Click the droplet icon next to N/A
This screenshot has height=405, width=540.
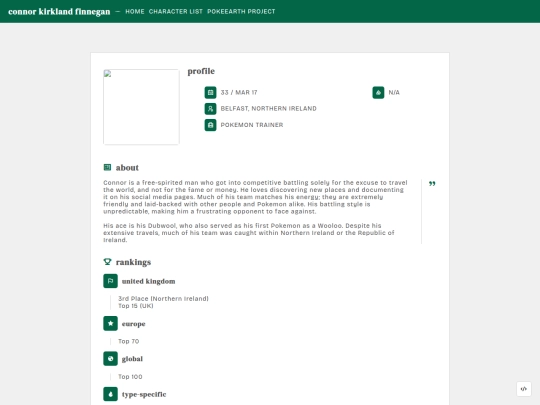(378, 92)
